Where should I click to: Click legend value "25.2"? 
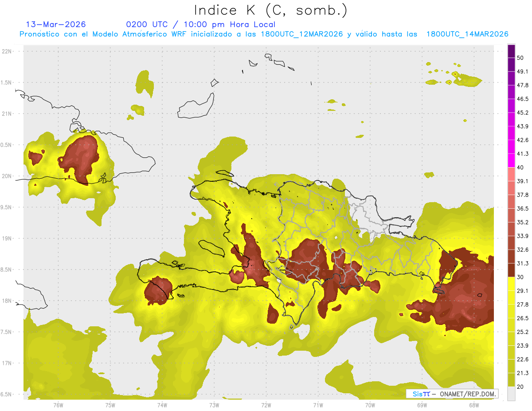tap(522, 332)
